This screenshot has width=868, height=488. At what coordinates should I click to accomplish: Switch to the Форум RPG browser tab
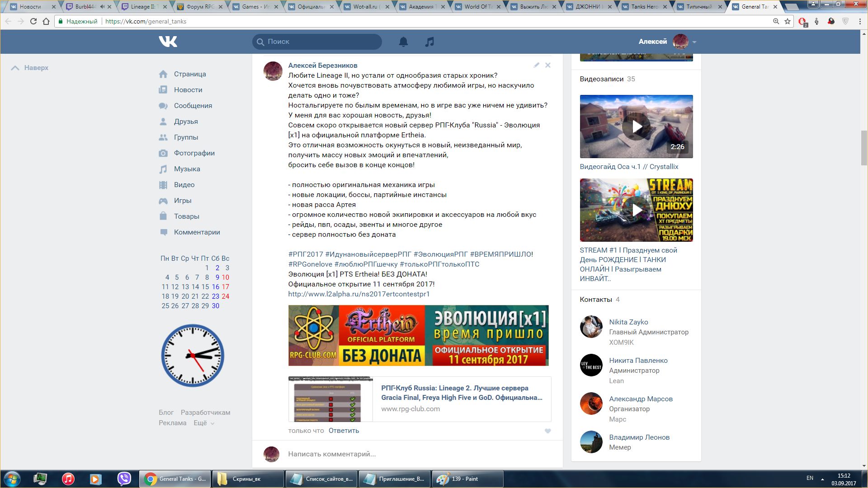point(199,7)
